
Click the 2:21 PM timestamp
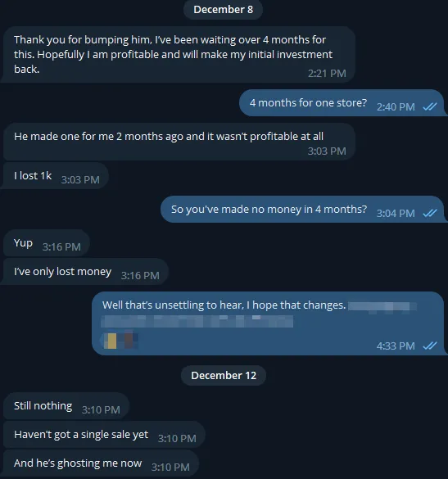click(327, 74)
